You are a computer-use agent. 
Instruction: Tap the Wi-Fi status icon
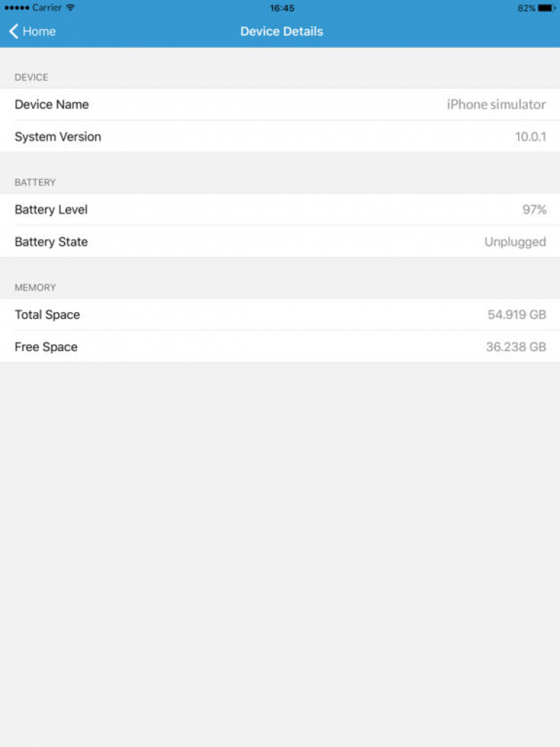click(x=70, y=7)
